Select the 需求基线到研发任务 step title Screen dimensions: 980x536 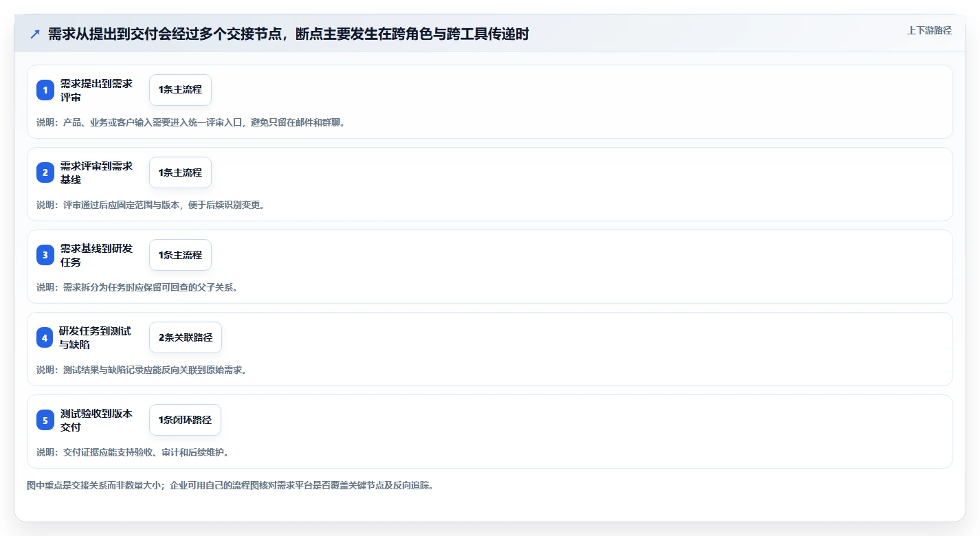96,255
